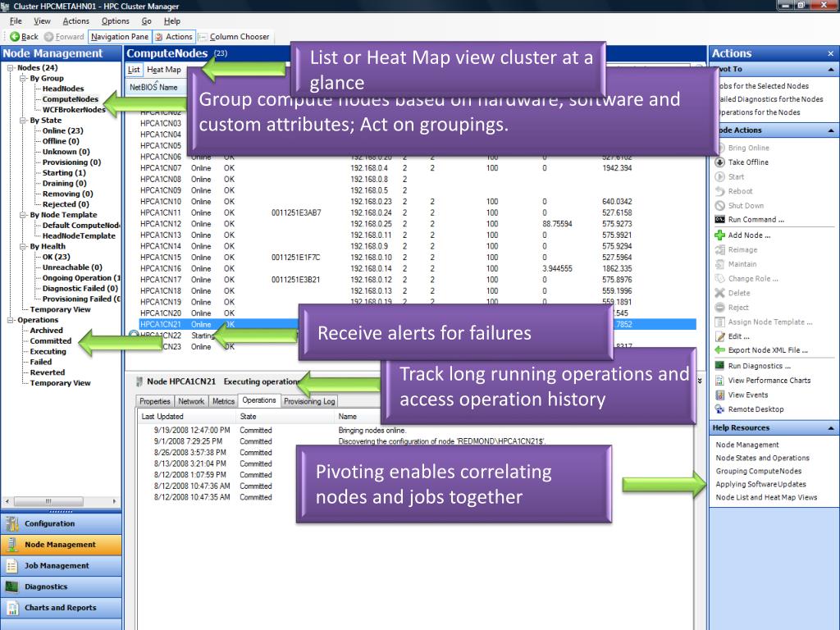This screenshot has height=630, width=840.
Task: Click the Assign Node Template icon
Action: (720, 322)
